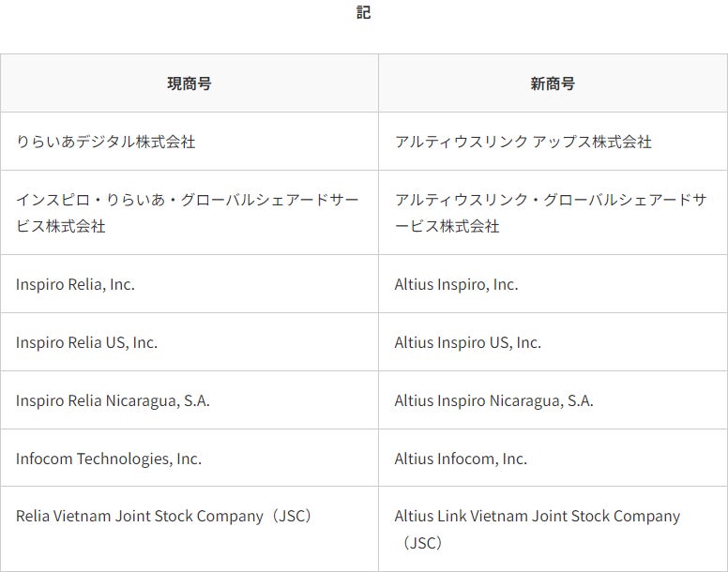Select the 新商号 column header
This screenshot has height=572, width=728.
point(553,83)
